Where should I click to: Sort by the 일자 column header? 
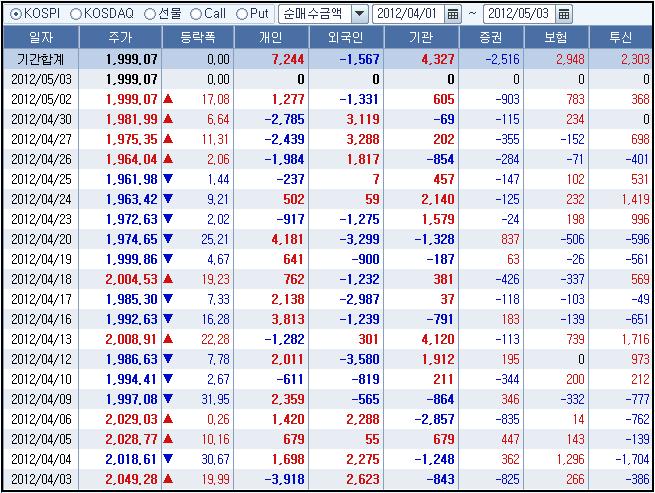pos(41,38)
